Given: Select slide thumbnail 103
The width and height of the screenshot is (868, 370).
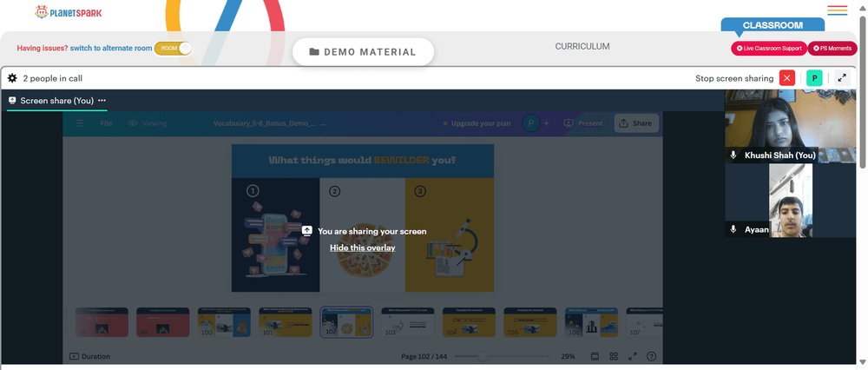Looking at the screenshot, I should tap(408, 322).
